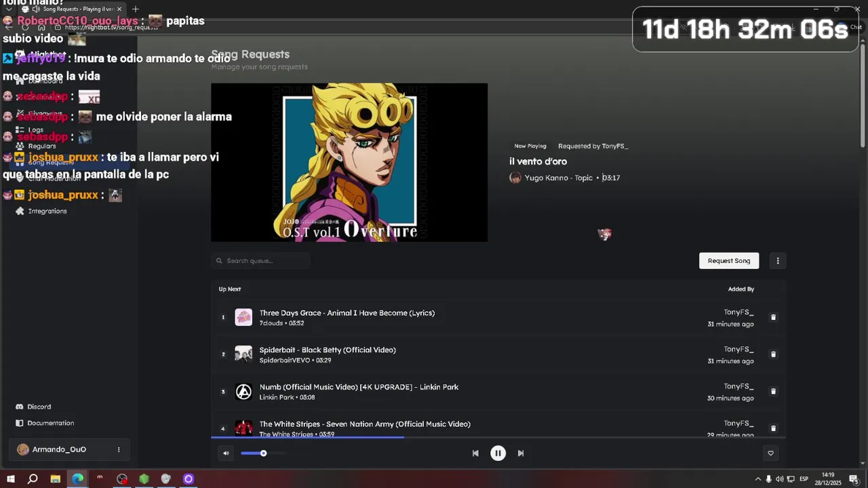
Task: Click the 'Added By' column header
Action: point(741,289)
